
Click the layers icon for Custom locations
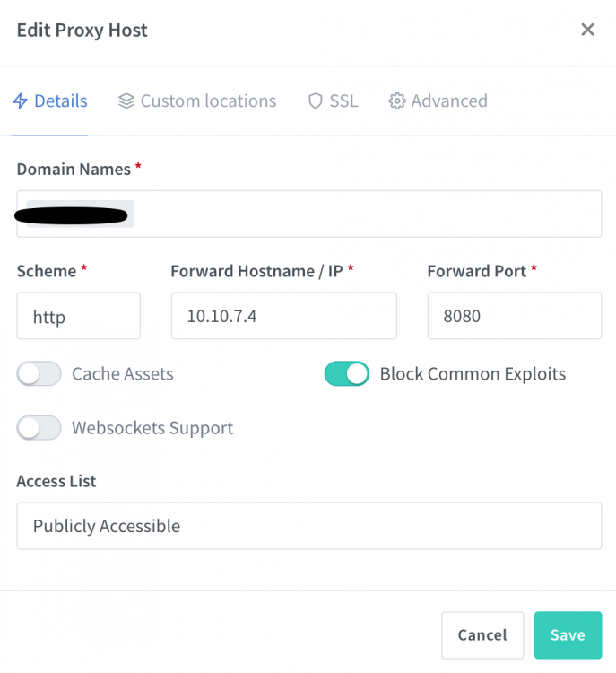(126, 101)
